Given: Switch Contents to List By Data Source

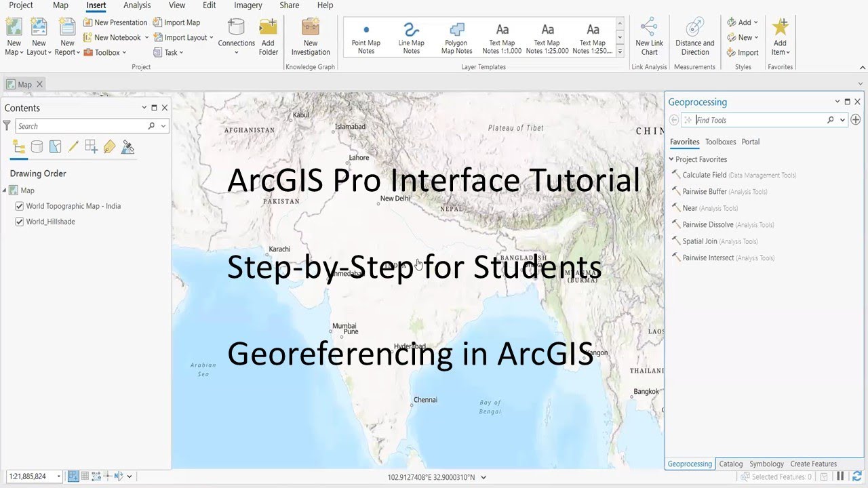Looking at the screenshot, I should click(37, 147).
